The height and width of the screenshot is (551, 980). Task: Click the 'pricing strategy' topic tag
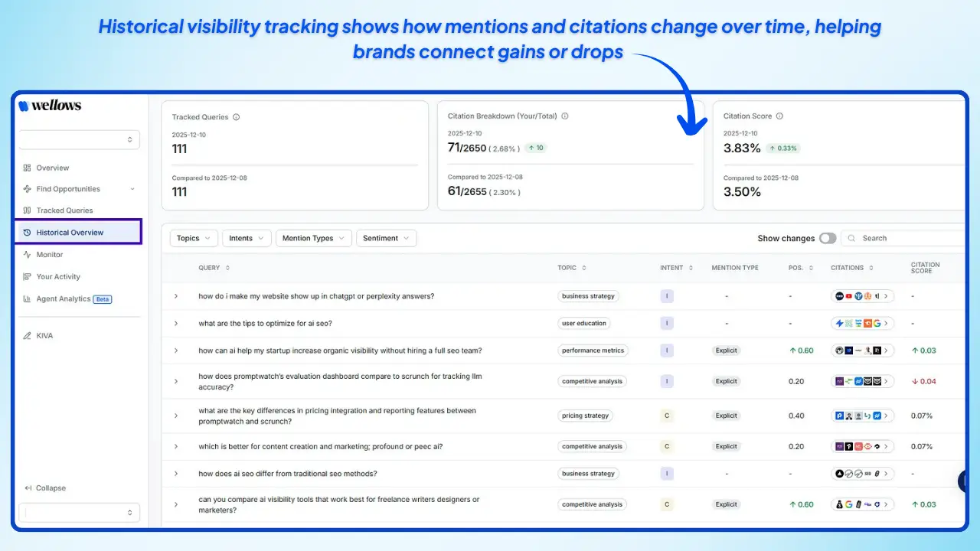[586, 416]
